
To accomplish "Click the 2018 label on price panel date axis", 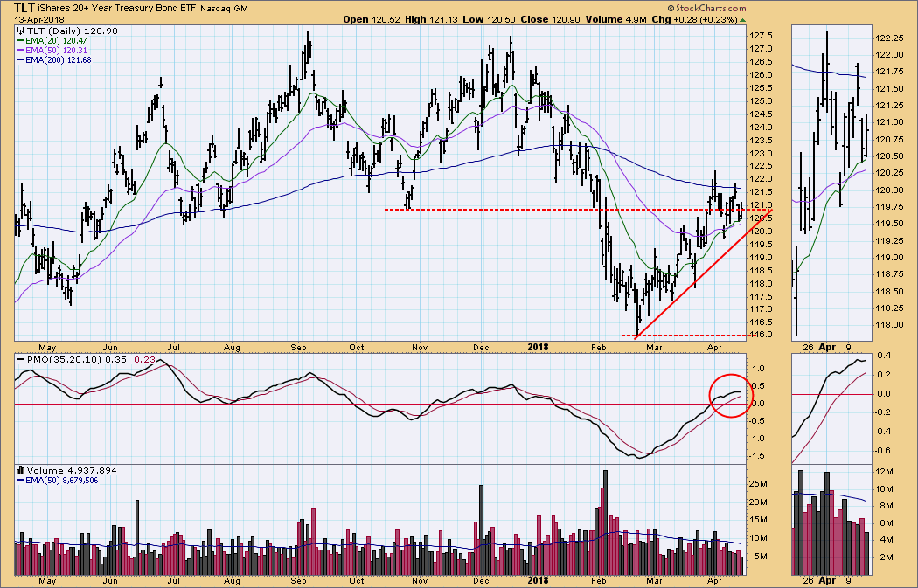I will tap(538, 347).
